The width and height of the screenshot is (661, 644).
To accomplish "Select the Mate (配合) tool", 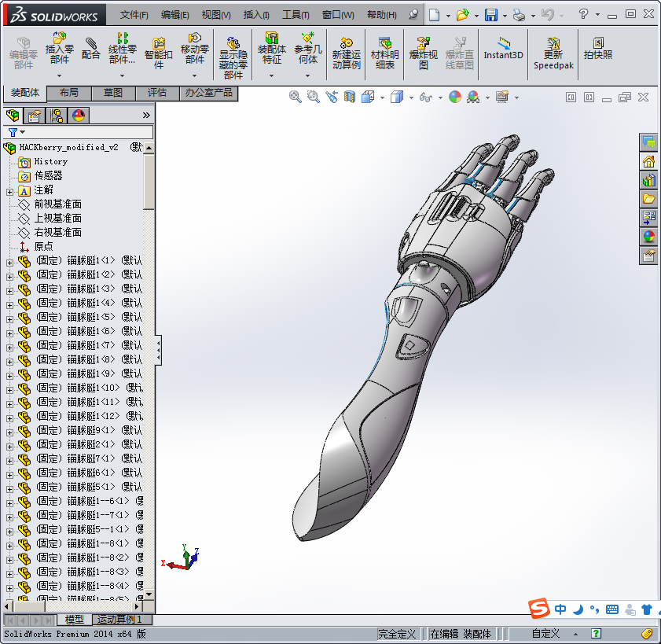I will [x=90, y=49].
